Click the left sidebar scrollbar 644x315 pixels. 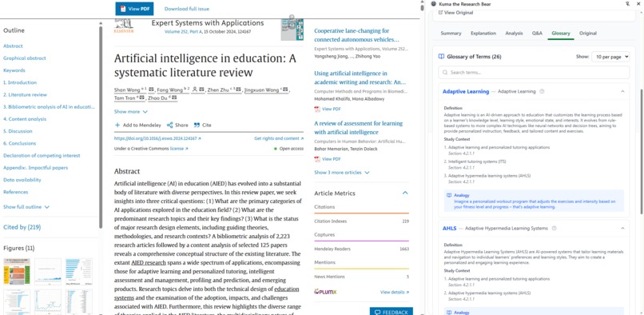pyautogui.click(x=101, y=127)
